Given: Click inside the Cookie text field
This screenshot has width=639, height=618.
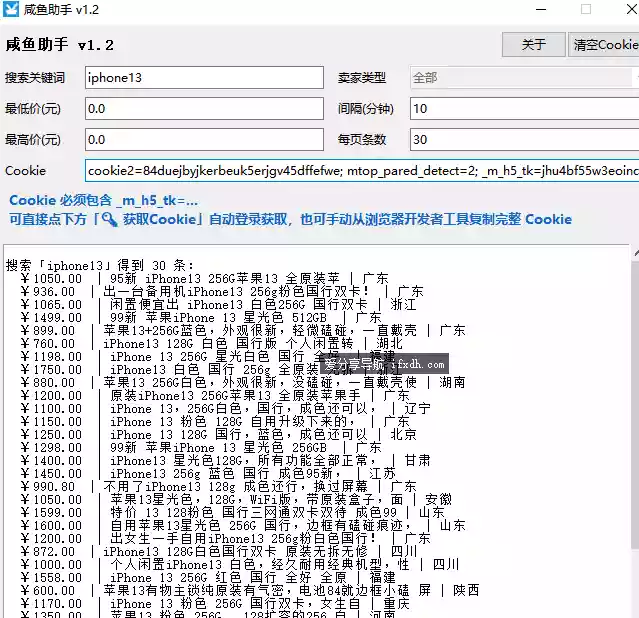Looking at the screenshot, I should (362, 170).
